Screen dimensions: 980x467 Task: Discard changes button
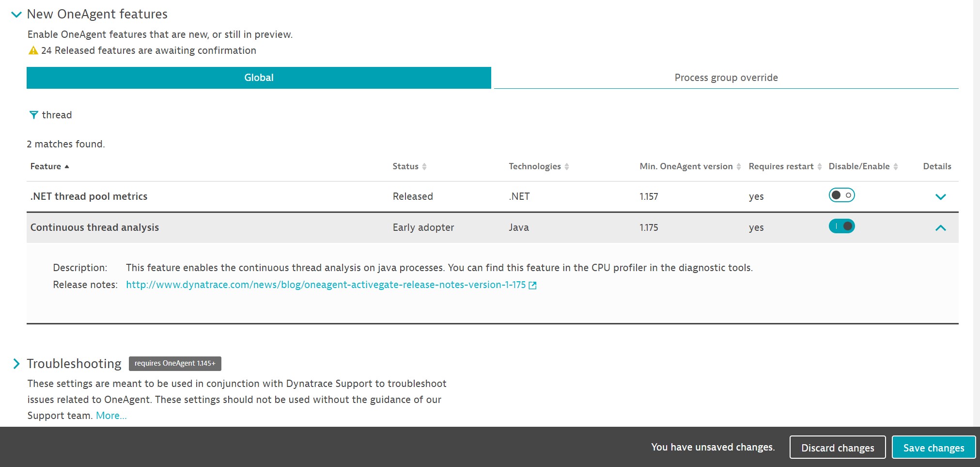point(838,448)
